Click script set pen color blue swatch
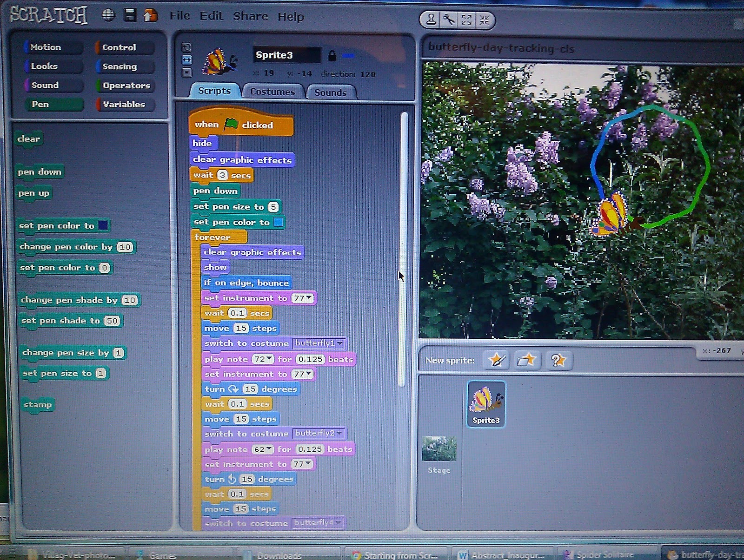The height and width of the screenshot is (560, 744). click(x=278, y=222)
